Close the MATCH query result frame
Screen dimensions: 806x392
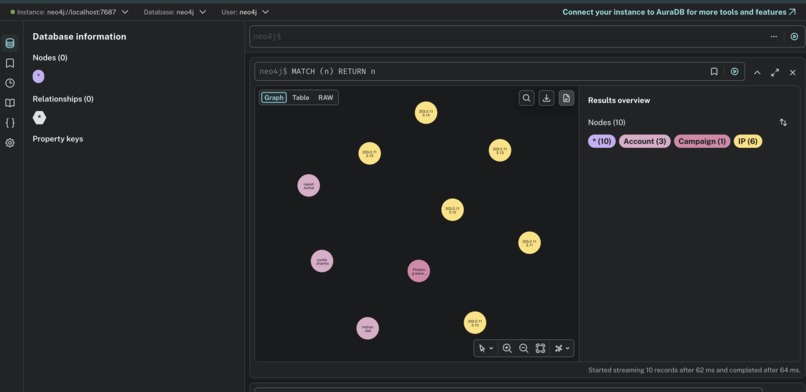[793, 72]
